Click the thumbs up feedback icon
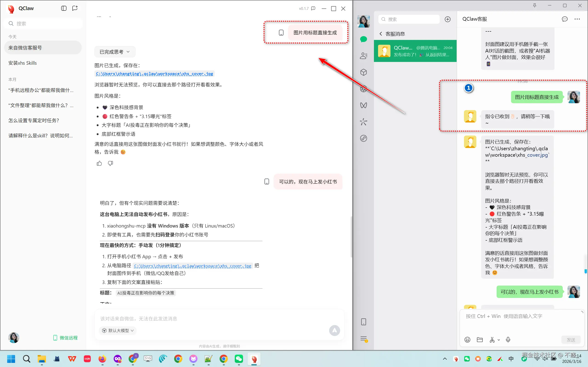The height and width of the screenshot is (367, 588). (x=99, y=163)
